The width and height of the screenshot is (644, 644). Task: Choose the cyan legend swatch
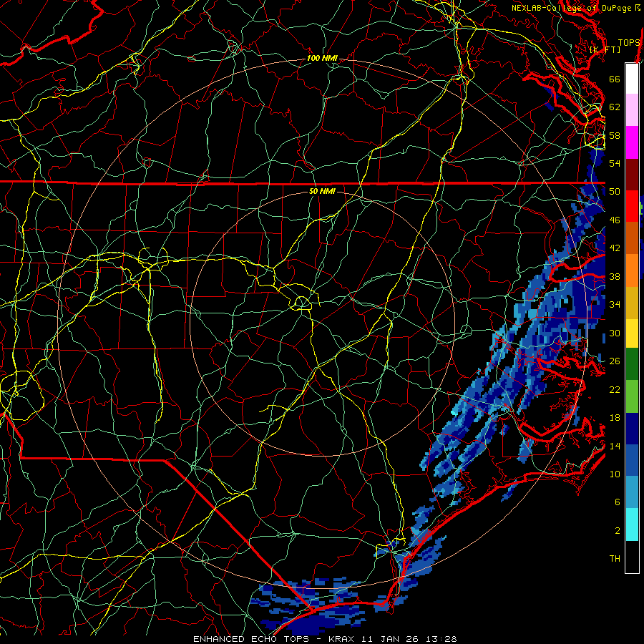(632, 525)
